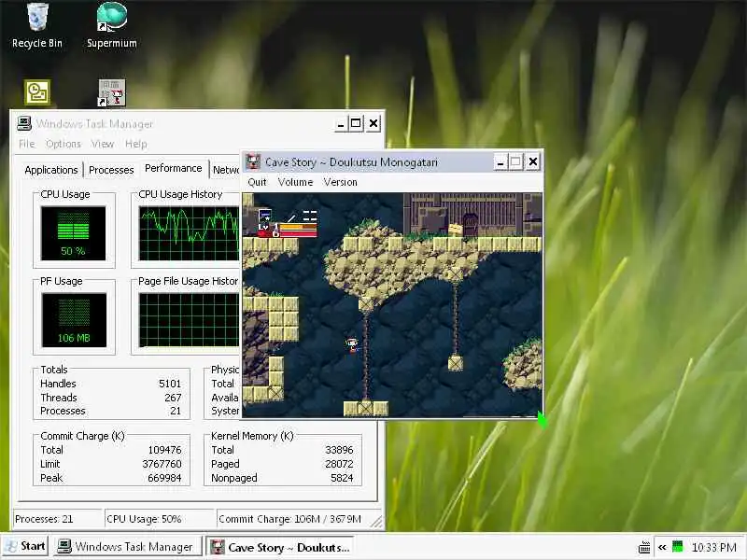Click the keyboard icon in system tray
The width and height of the screenshot is (747, 560).
[644, 547]
